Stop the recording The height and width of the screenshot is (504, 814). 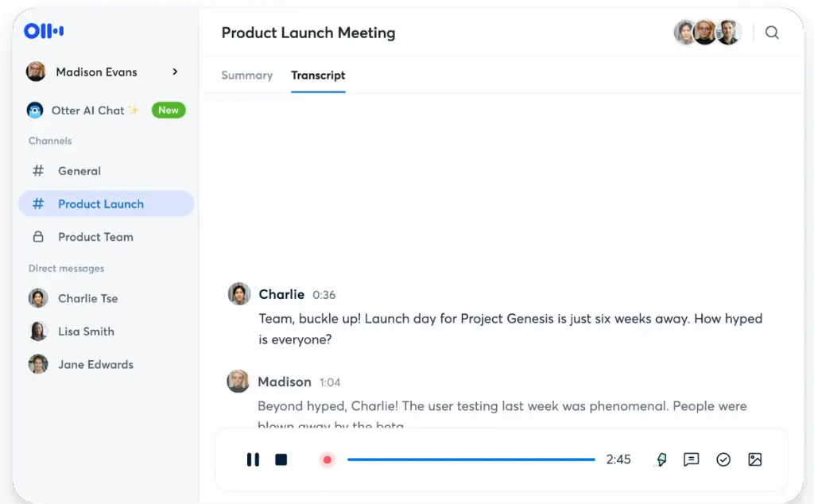(281, 459)
